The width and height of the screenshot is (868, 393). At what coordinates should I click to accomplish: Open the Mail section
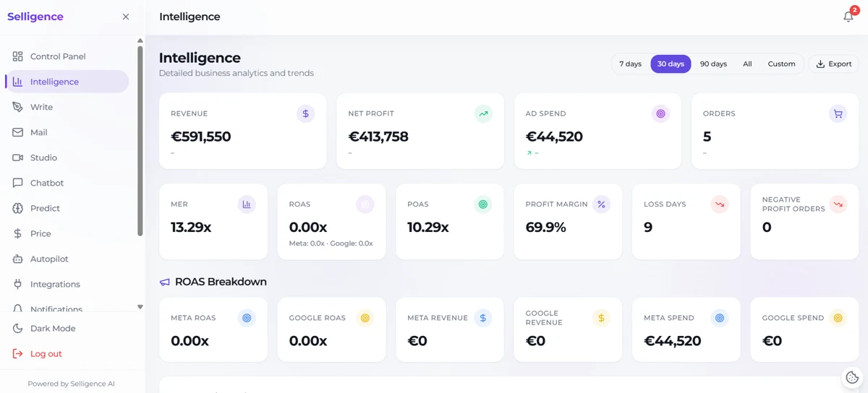(67, 132)
